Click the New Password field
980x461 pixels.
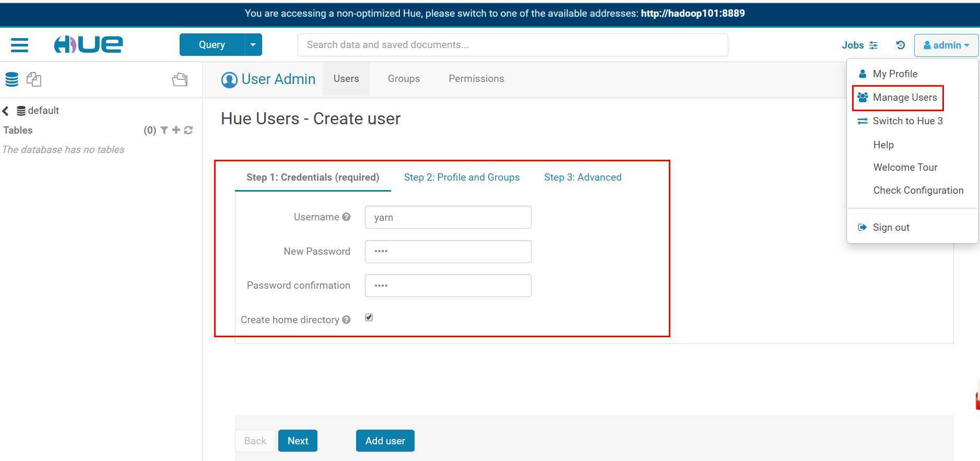(448, 252)
